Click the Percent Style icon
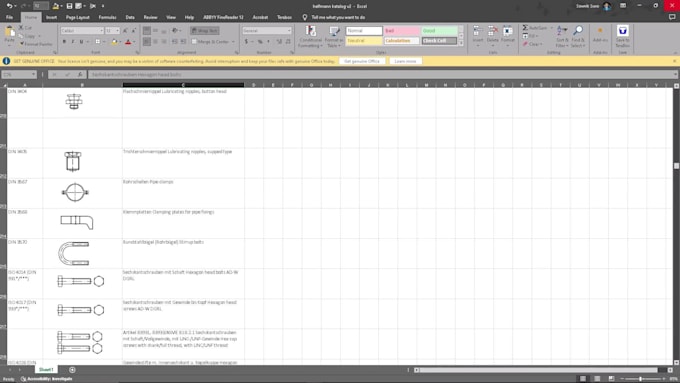 pos(260,42)
